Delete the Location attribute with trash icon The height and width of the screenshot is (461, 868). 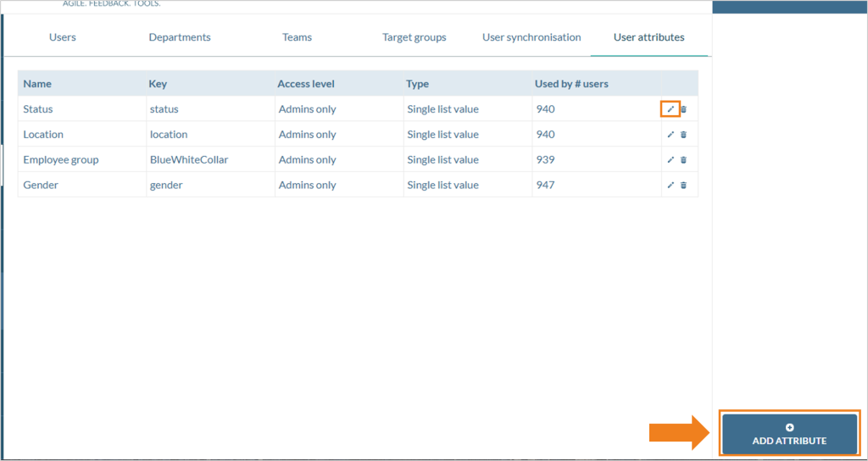click(x=684, y=134)
